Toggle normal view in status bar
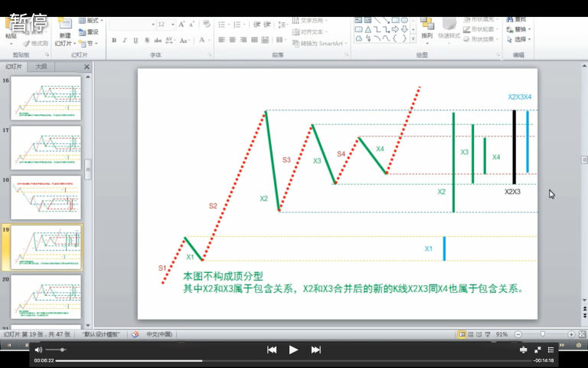 tap(462, 335)
